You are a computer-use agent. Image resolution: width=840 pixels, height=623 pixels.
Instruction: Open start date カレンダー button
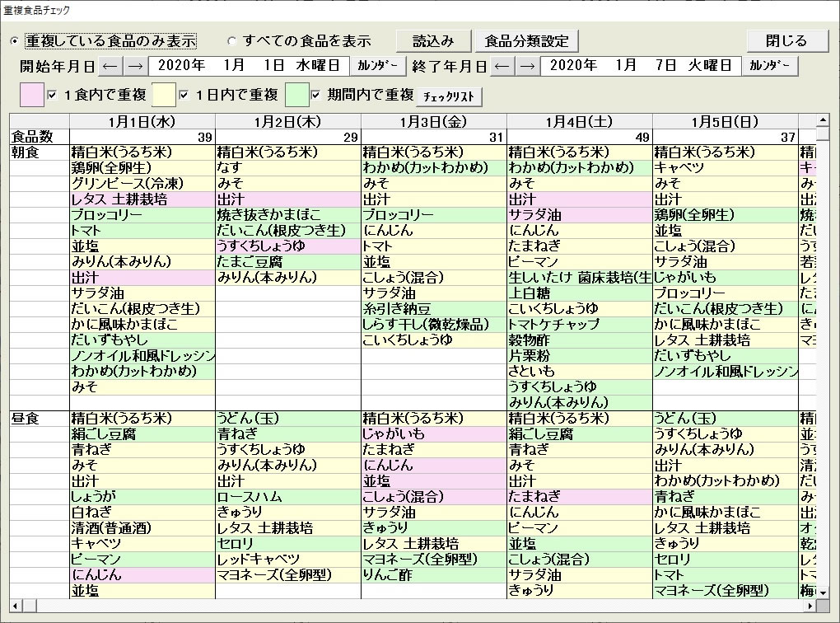378,66
